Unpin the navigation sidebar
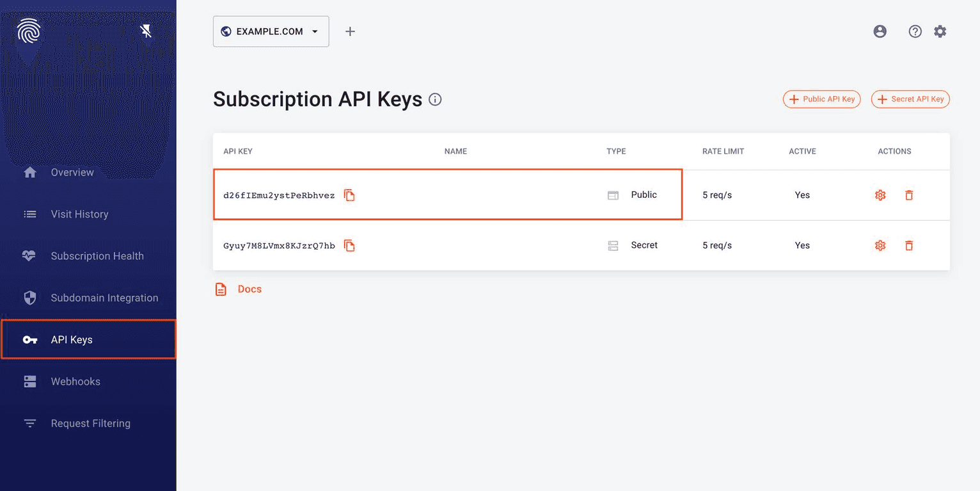This screenshot has height=491, width=980. point(146,30)
